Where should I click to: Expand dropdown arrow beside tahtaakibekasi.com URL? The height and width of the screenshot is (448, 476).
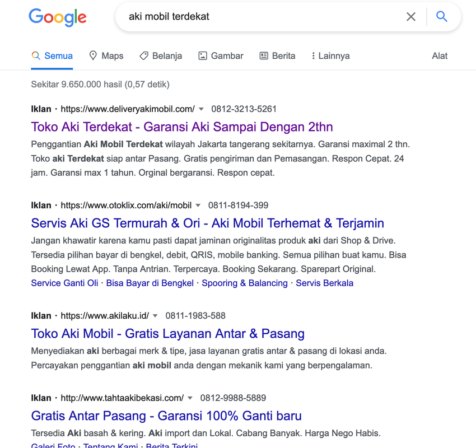pos(190,398)
